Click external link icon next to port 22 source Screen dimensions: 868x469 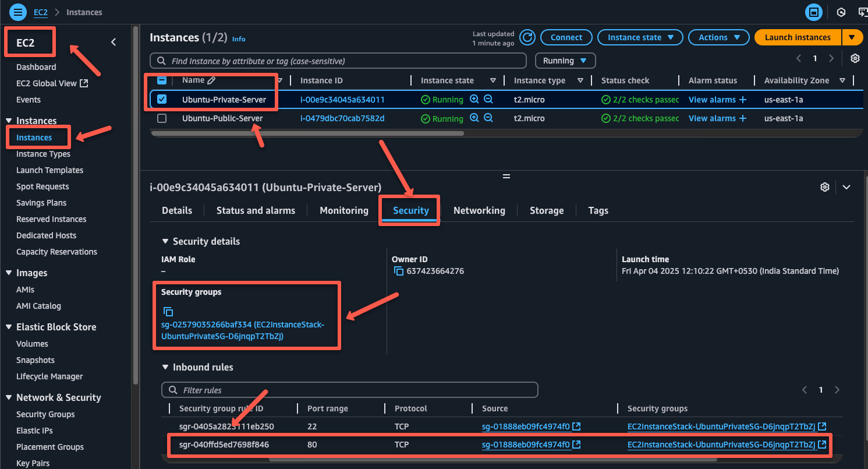click(x=576, y=426)
